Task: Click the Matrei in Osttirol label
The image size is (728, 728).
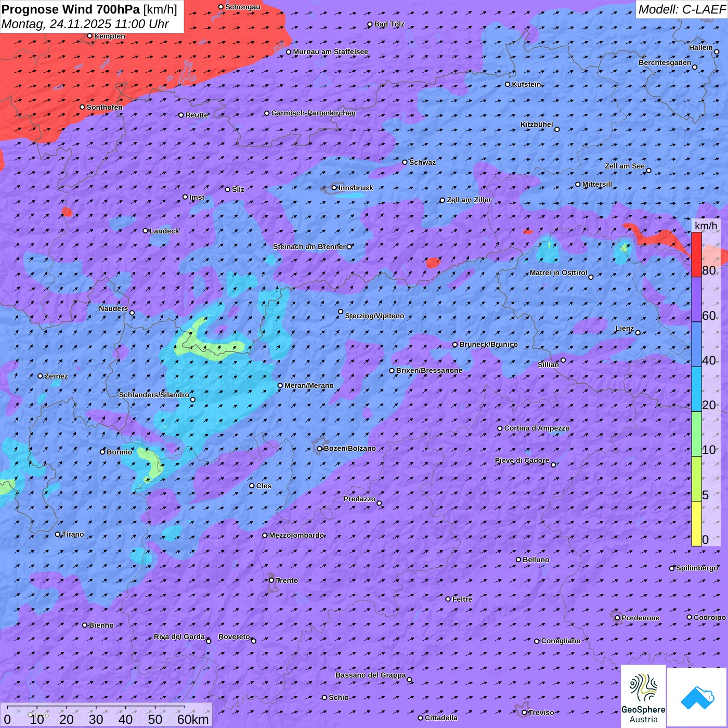Action: click(558, 272)
